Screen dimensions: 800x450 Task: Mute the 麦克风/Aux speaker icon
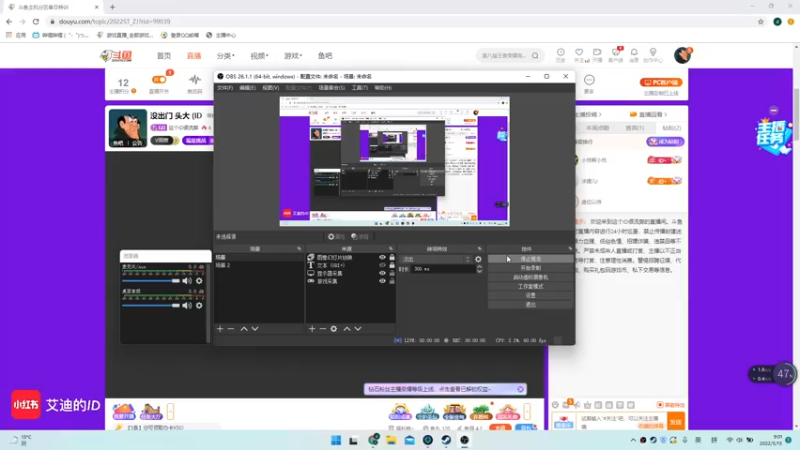pyautogui.click(x=187, y=281)
